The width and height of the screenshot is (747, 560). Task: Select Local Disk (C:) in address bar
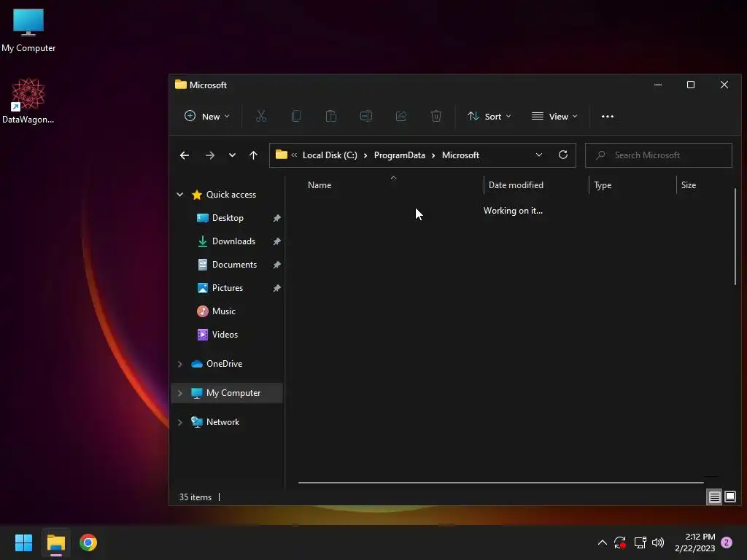330,155
